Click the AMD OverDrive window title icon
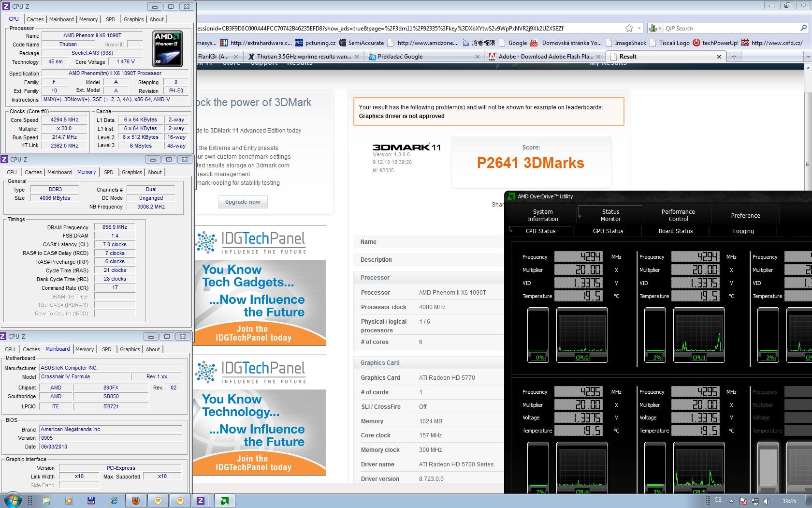The image size is (812, 508). point(510,196)
